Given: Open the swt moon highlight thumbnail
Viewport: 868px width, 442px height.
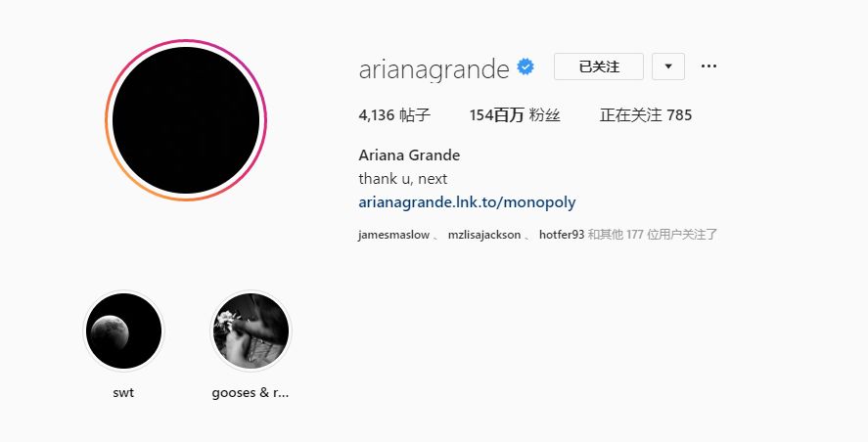Looking at the screenshot, I should 123,331.
